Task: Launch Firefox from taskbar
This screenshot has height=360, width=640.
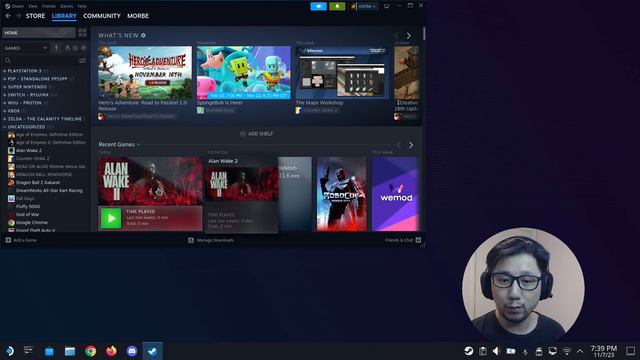Action: pos(111,351)
